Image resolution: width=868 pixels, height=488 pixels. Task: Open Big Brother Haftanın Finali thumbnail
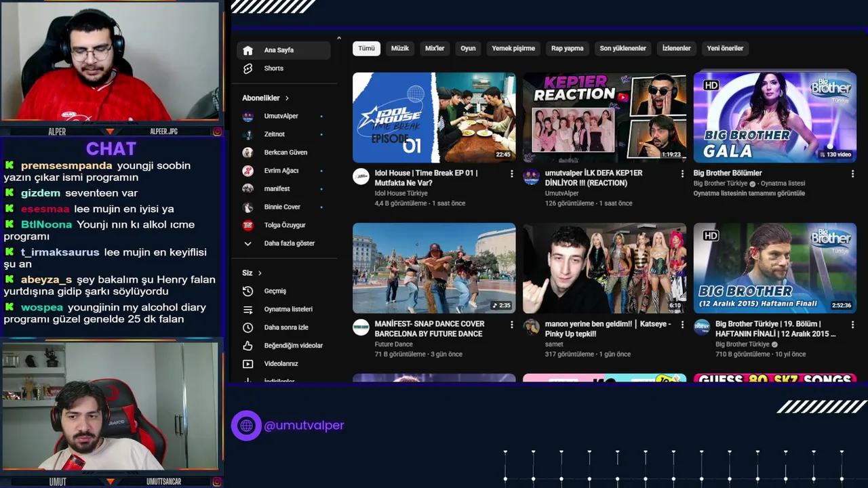[x=775, y=268]
